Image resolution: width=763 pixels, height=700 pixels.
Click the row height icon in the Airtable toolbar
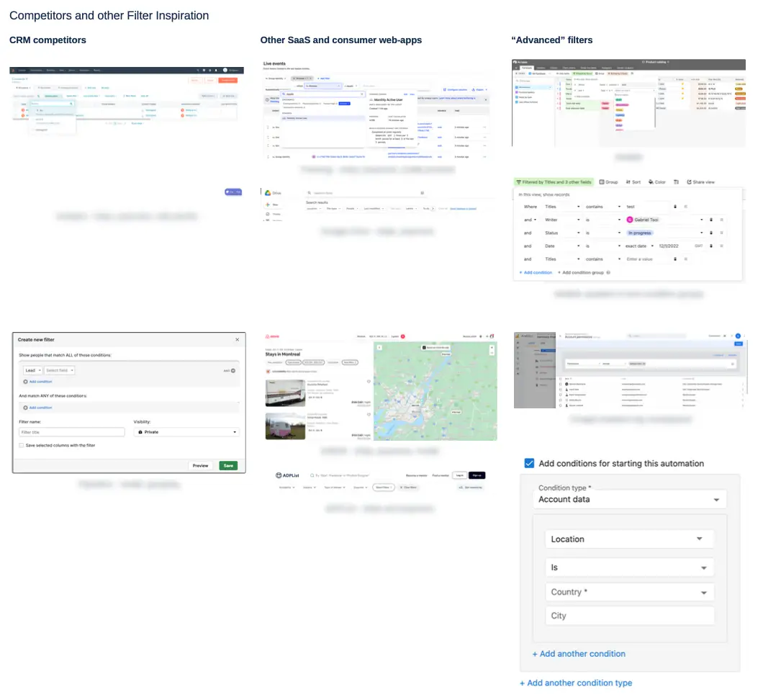(676, 181)
